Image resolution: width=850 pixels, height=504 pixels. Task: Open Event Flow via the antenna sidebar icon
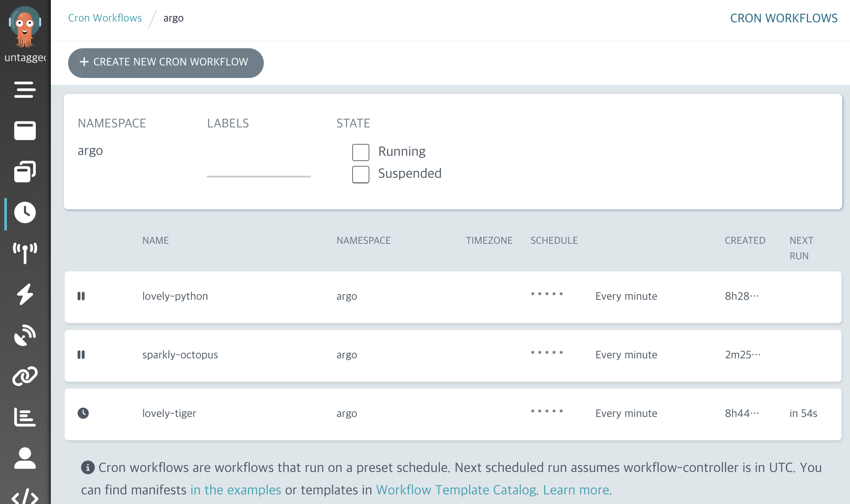pos(25,252)
